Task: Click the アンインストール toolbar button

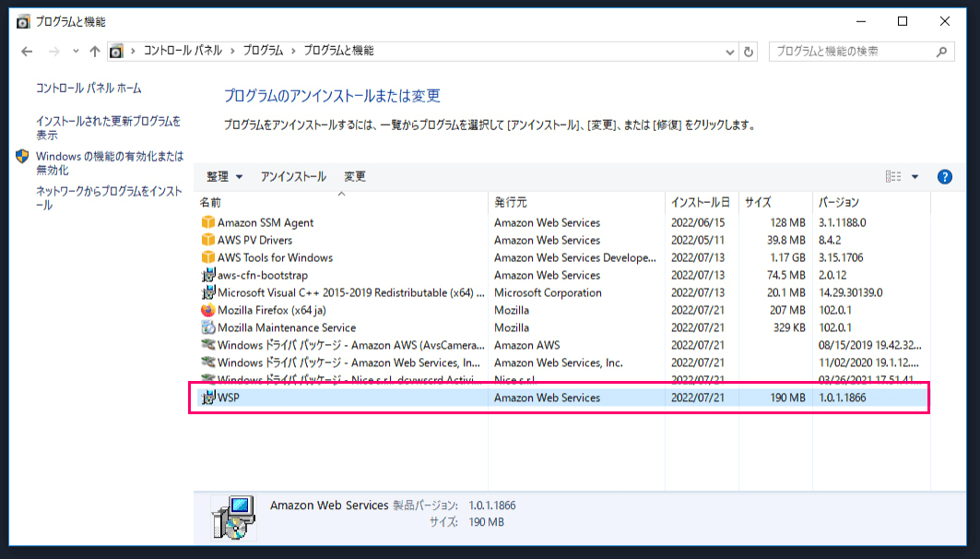Action: pos(291,176)
